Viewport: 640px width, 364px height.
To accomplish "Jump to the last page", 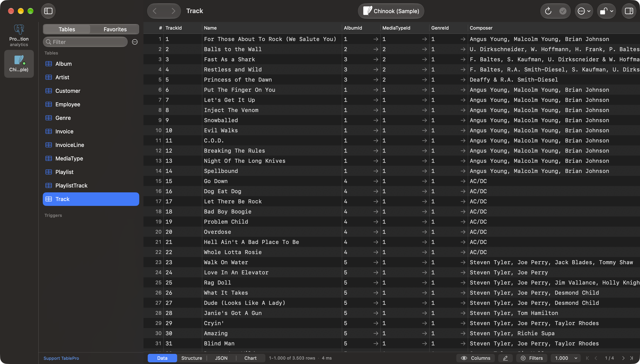I will 632,358.
